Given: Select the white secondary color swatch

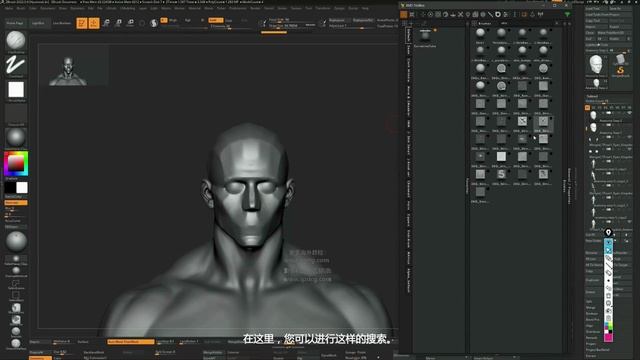Looking at the screenshot, I should coord(22,187).
